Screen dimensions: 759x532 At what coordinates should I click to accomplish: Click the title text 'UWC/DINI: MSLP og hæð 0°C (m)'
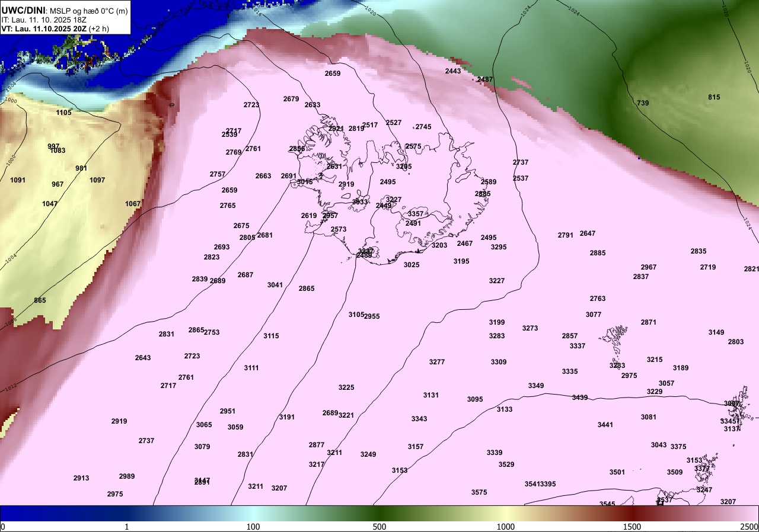click(64, 10)
